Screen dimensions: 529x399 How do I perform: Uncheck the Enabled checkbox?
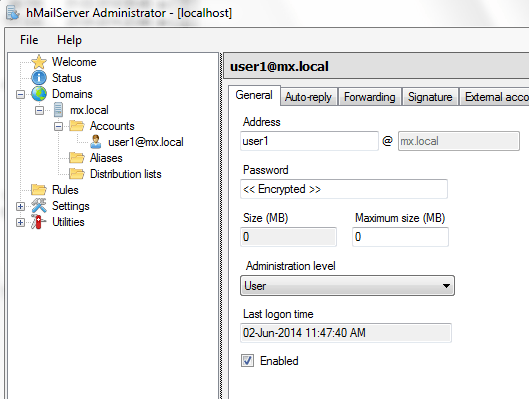pyautogui.click(x=247, y=361)
